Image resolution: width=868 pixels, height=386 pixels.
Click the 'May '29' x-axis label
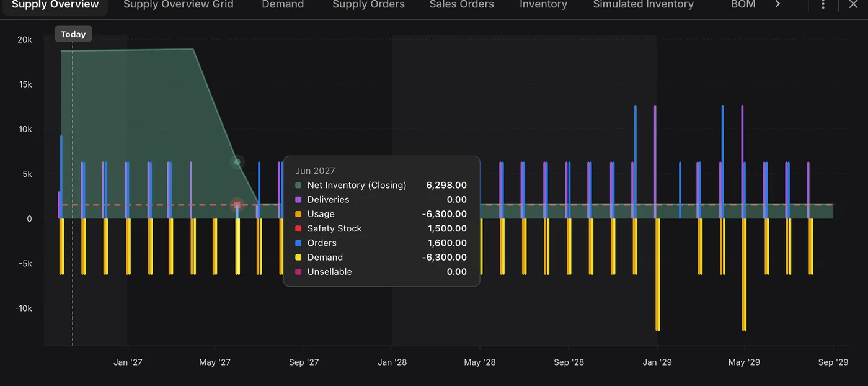tap(744, 362)
